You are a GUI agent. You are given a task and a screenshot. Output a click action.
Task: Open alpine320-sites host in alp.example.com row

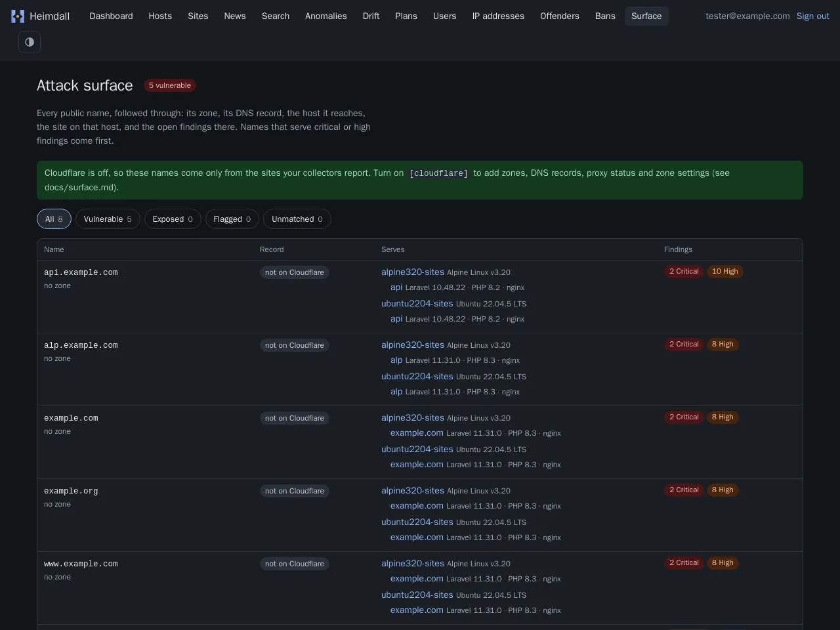tap(413, 345)
